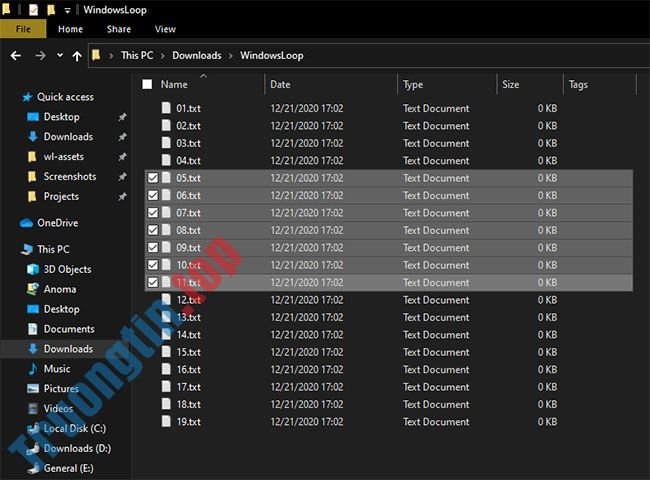Image resolution: width=650 pixels, height=480 pixels.
Task: Click the Documents icon under This PC
Action: pos(32,329)
